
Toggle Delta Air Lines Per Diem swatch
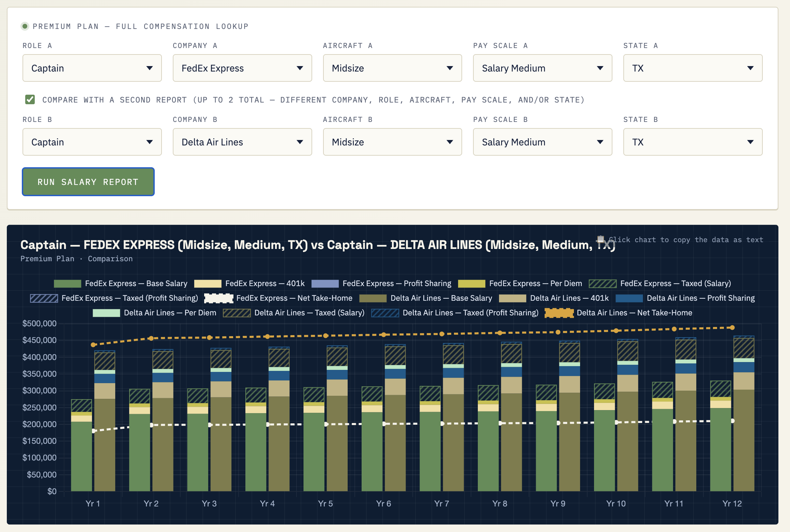[x=106, y=313]
